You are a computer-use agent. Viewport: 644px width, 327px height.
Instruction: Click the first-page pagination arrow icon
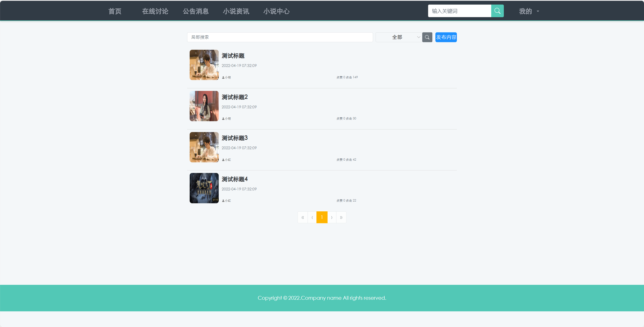coord(303,217)
